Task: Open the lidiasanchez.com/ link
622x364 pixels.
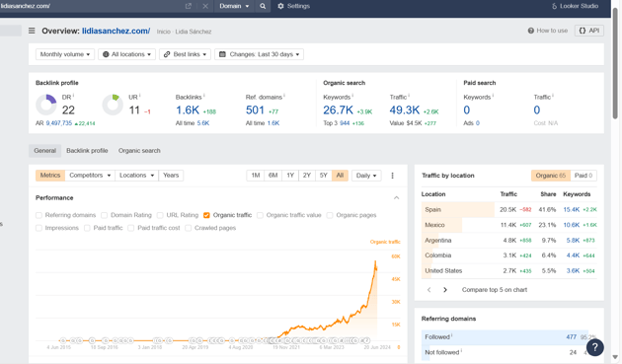Action: click(116, 31)
